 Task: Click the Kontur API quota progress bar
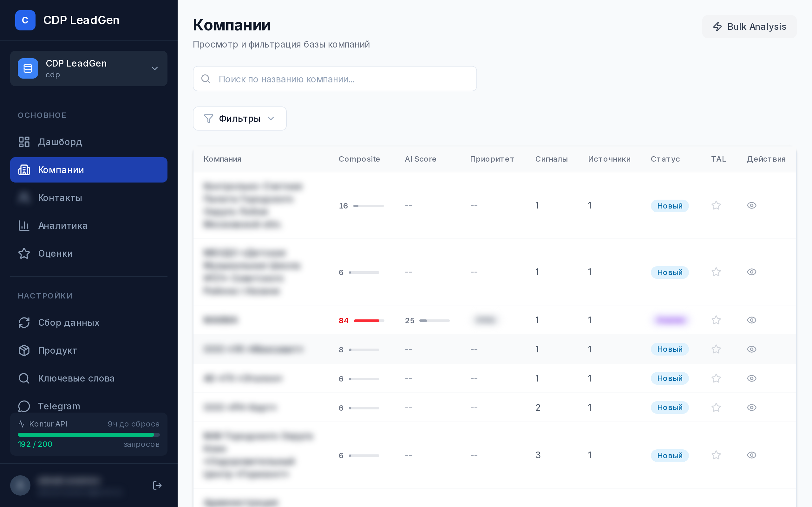click(88, 434)
